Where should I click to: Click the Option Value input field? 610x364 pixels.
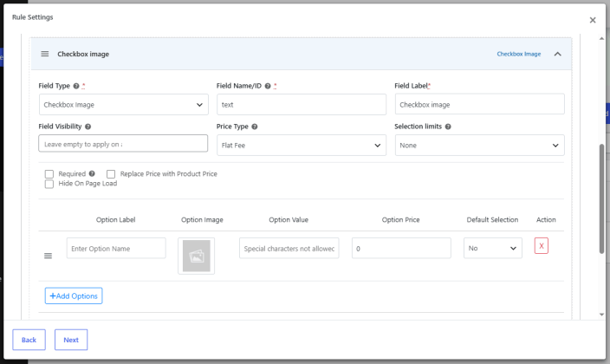coord(289,248)
